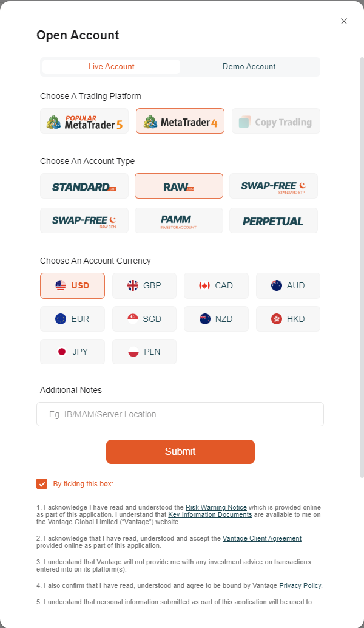364x628 pixels.
Task: Close the Open Account dialog
Action: pos(344,21)
